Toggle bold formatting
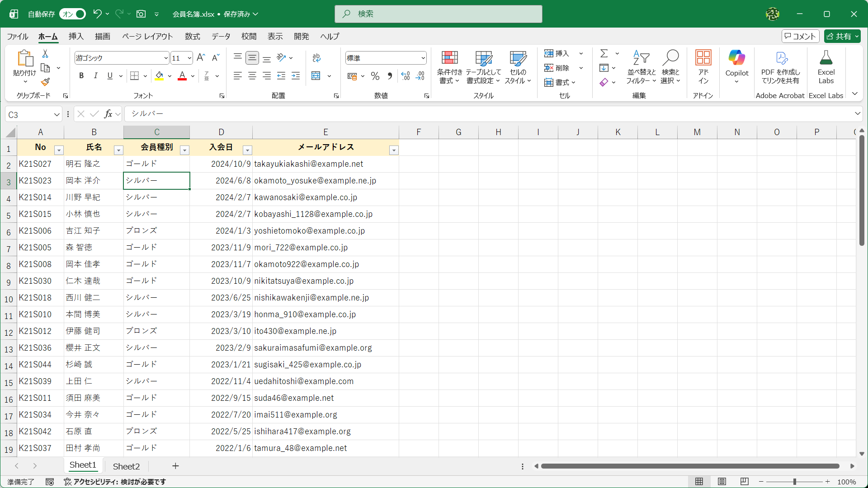 81,76
